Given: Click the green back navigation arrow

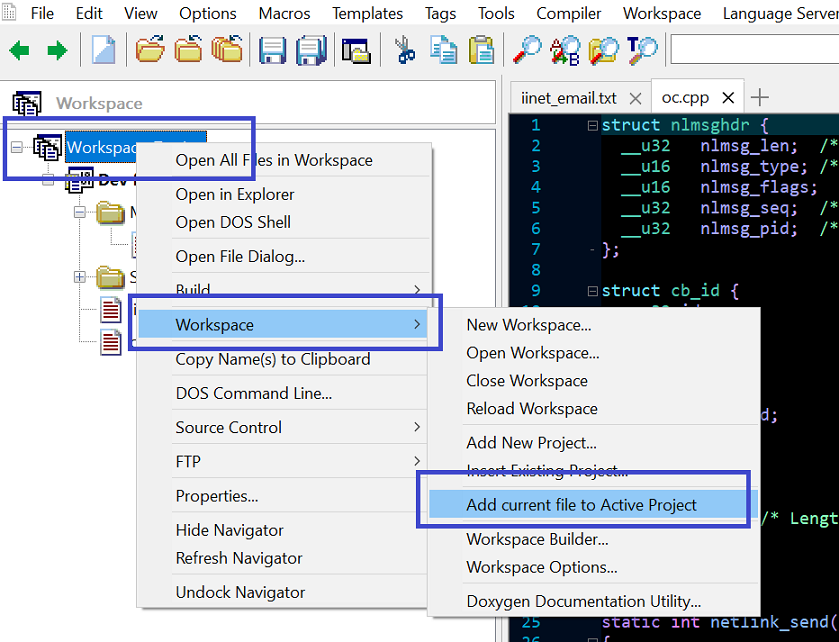Looking at the screenshot, I should (x=19, y=51).
